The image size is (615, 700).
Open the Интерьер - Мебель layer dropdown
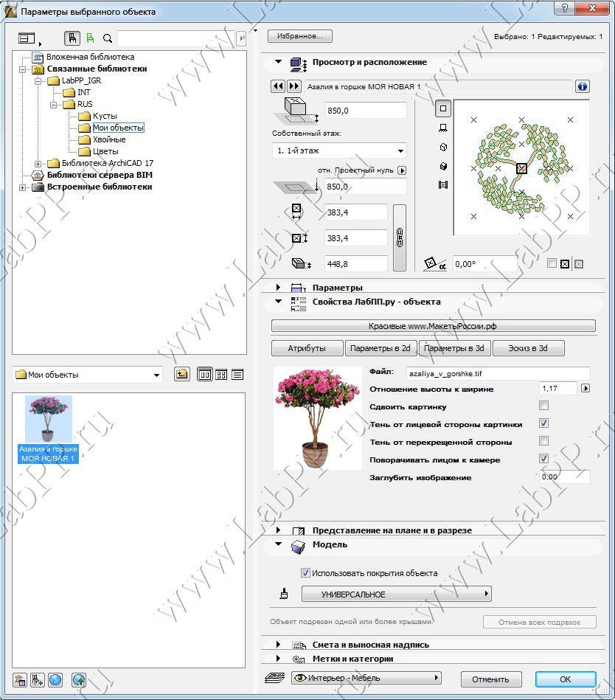[366, 678]
